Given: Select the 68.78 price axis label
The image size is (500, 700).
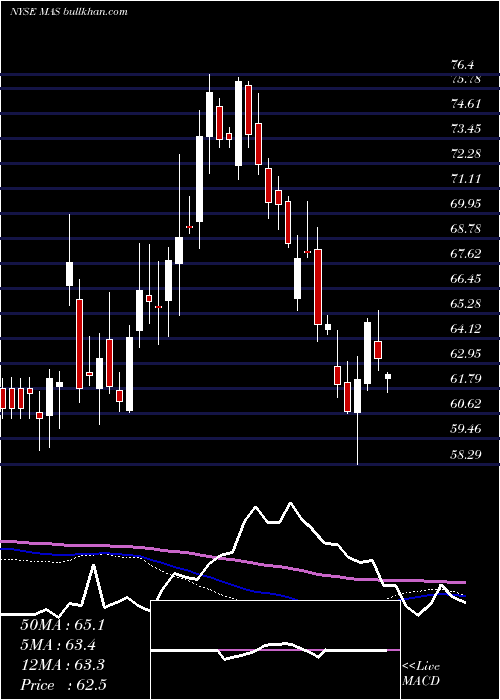Looking at the screenshot, I should (467, 229).
